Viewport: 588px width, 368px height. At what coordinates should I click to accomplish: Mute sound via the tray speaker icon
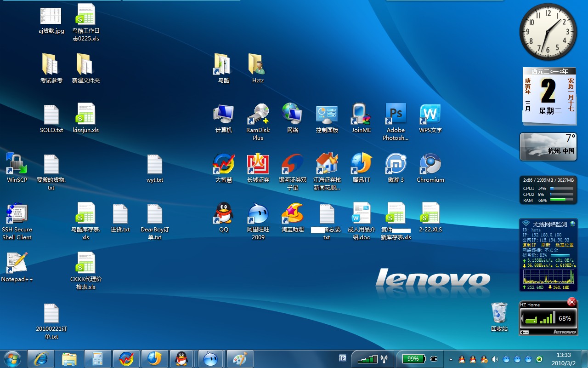pyautogui.click(x=495, y=359)
